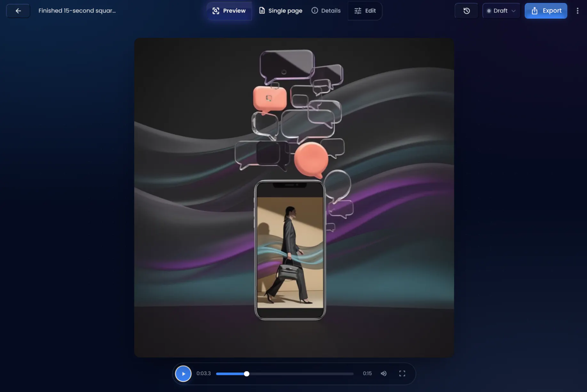
Task: Switch to the Preview tab
Action: pos(229,11)
